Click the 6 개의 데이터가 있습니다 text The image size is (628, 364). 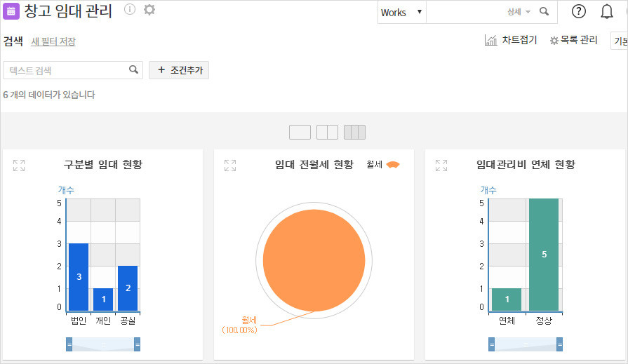(49, 95)
